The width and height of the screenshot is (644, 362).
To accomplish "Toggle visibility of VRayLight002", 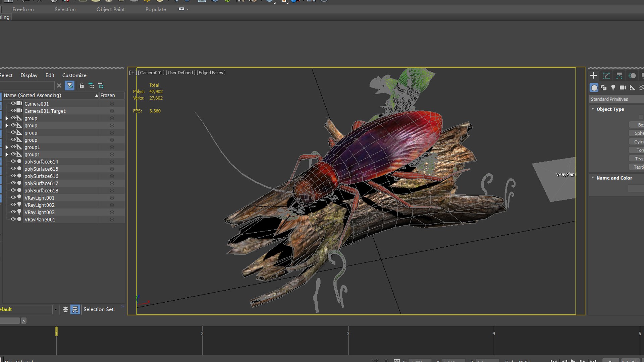I will (x=13, y=205).
